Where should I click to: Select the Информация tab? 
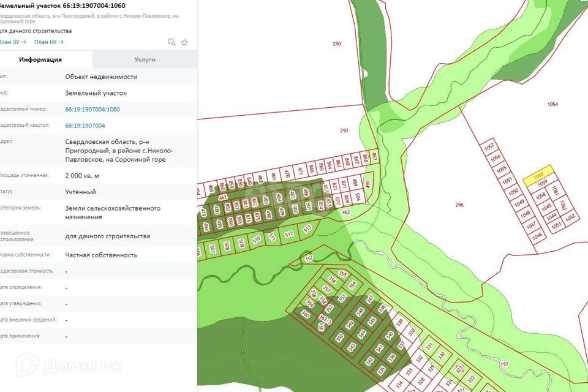(40, 59)
